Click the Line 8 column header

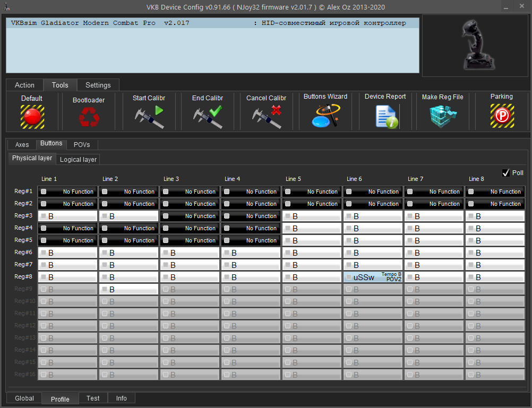(x=476, y=179)
